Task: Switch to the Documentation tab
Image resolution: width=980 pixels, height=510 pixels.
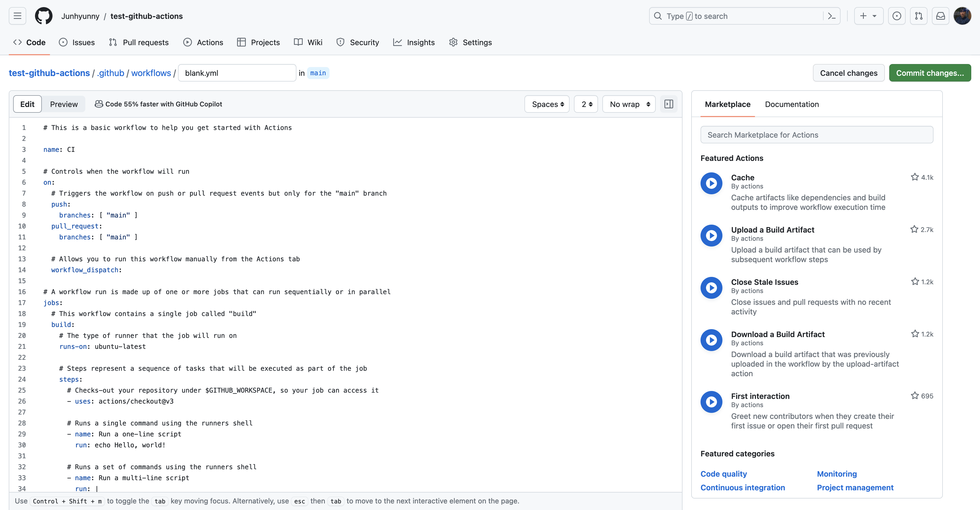Action: [x=792, y=104]
